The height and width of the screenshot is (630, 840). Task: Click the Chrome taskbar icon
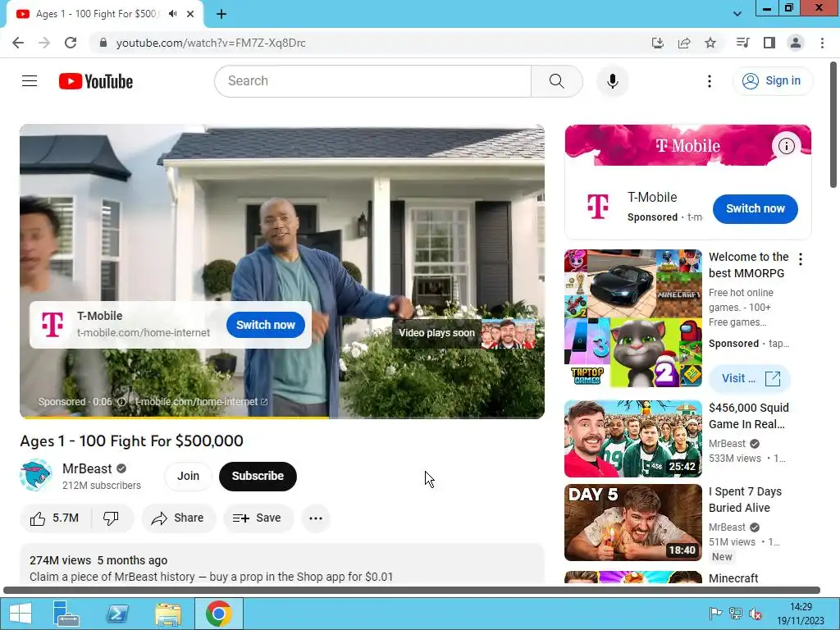tap(218, 614)
